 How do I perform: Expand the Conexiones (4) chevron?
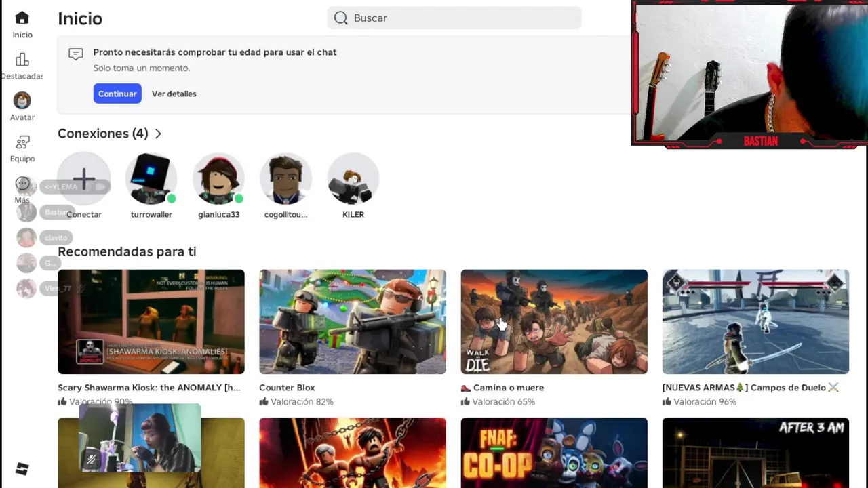point(158,134)
